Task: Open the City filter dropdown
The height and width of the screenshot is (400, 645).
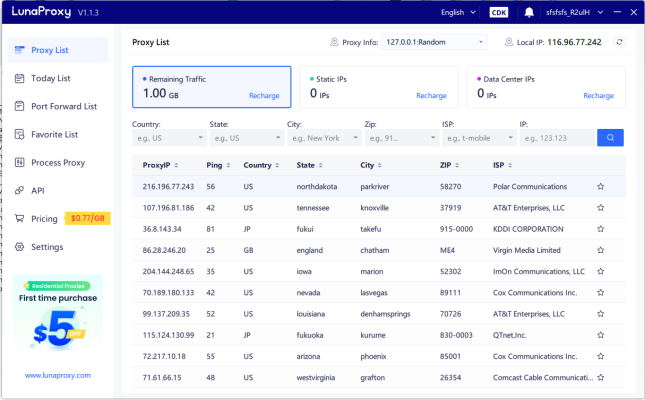Action: tap(324, 138)
